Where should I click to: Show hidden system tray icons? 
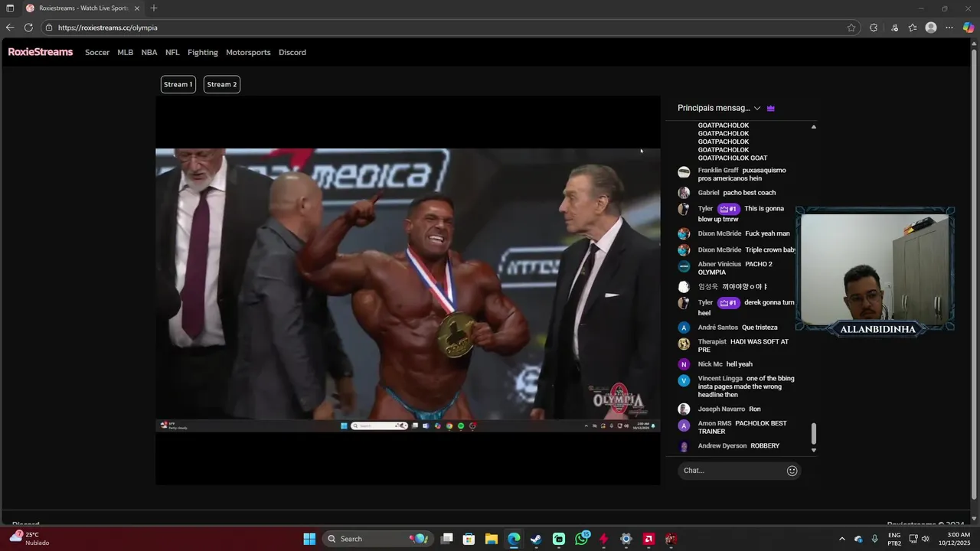click(842, 539)
